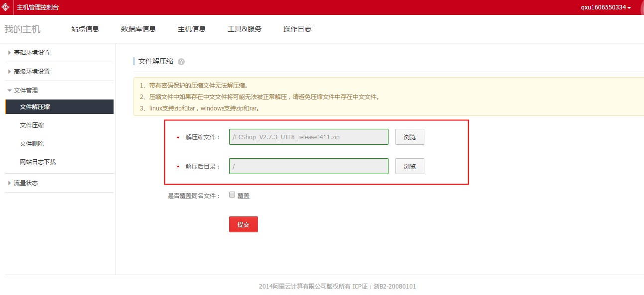Expand the 高级环境设置 section
This screenshot has width=644, height=295.
point(32,72)
